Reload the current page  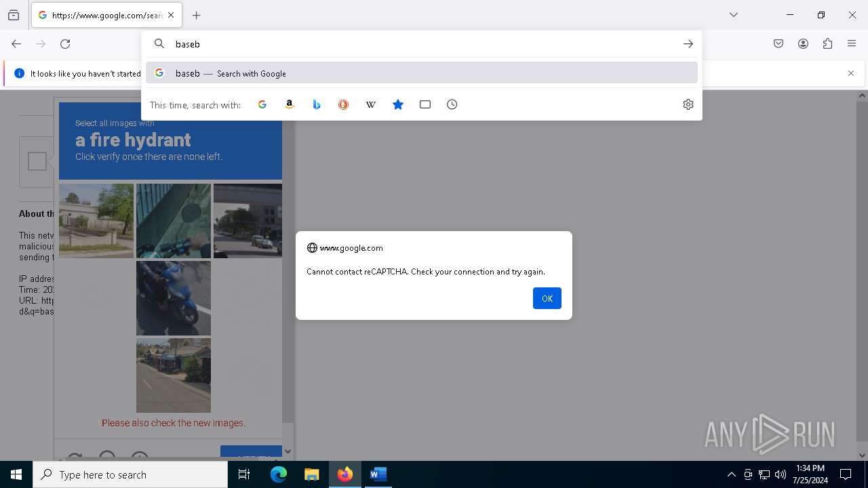point(65,44)
